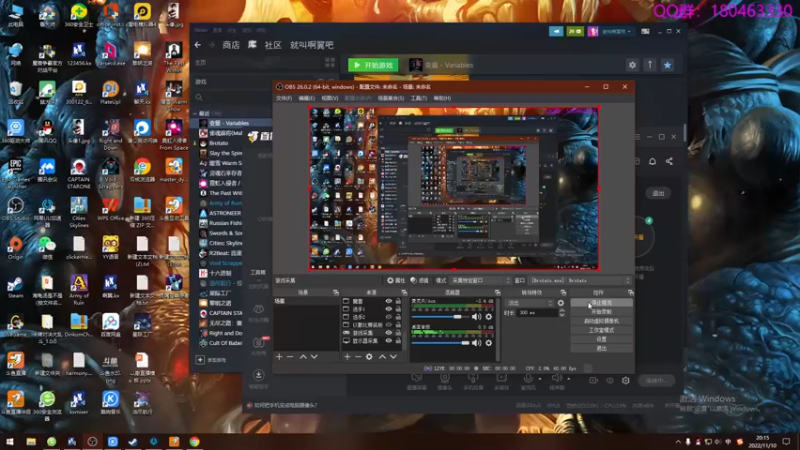Switch Steam library to grid view icon
The image size is (800, 450).
point(330,63)
